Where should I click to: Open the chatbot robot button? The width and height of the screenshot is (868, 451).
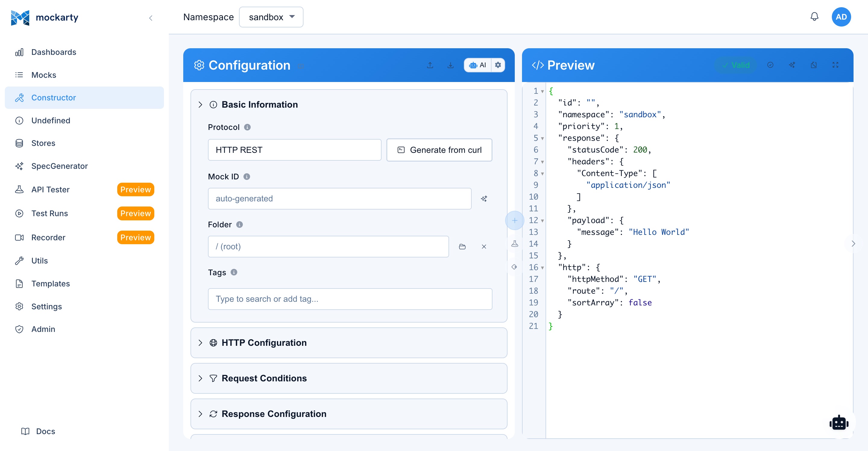[x=839, y=423]
